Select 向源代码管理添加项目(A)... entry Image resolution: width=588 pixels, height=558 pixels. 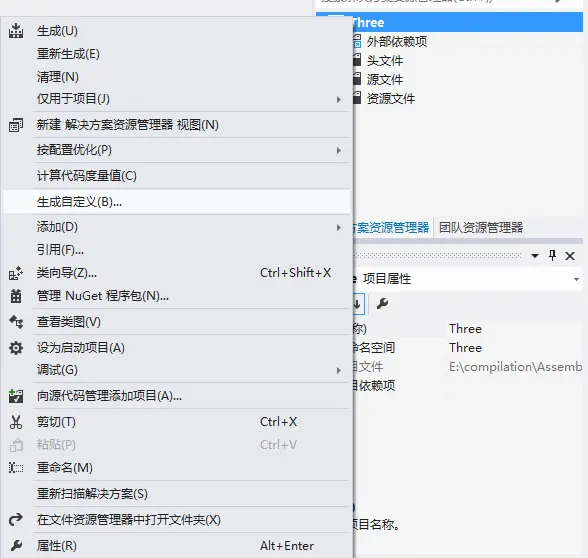(x=176, y=396)
